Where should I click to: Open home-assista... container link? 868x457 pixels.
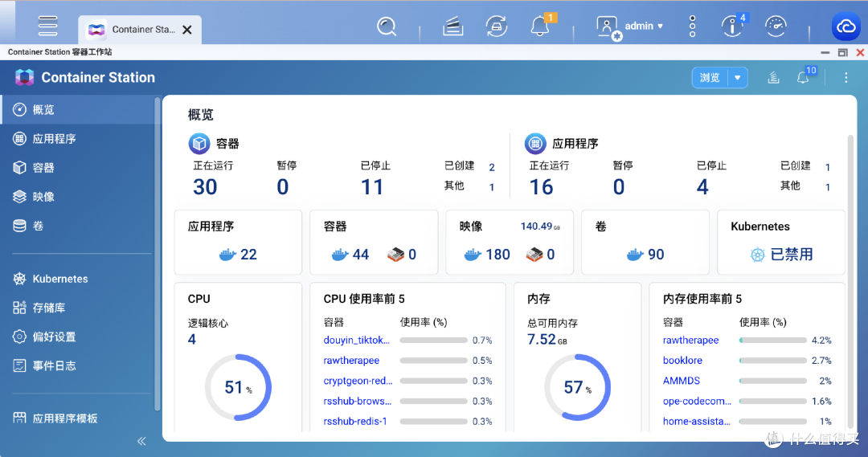click(x=696, y=421)
